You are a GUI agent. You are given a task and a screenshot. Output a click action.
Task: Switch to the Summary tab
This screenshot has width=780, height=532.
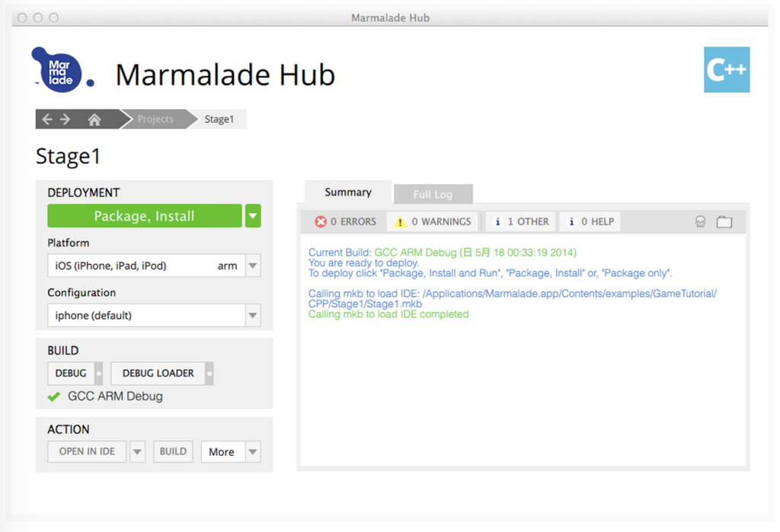point(348,192)
